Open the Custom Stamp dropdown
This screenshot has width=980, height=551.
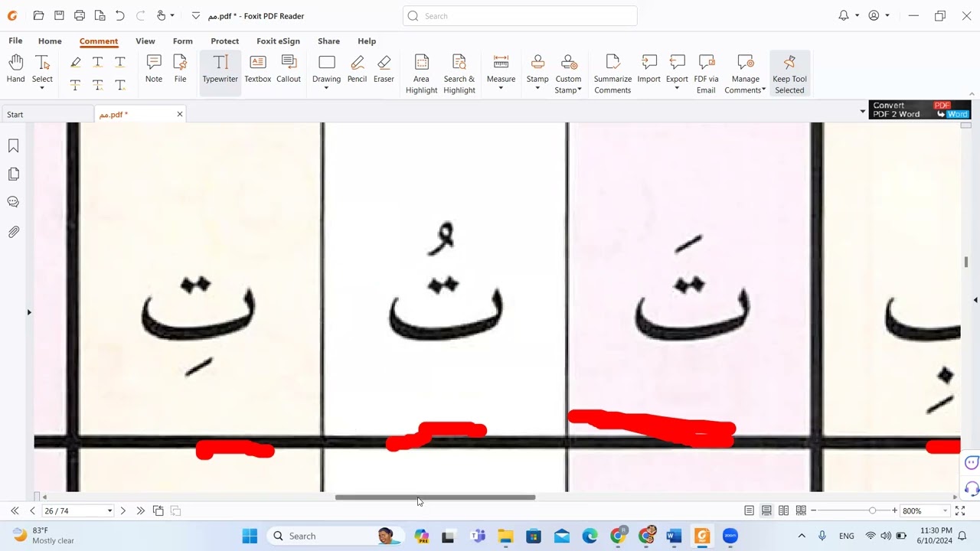click(x=580, y=90)
